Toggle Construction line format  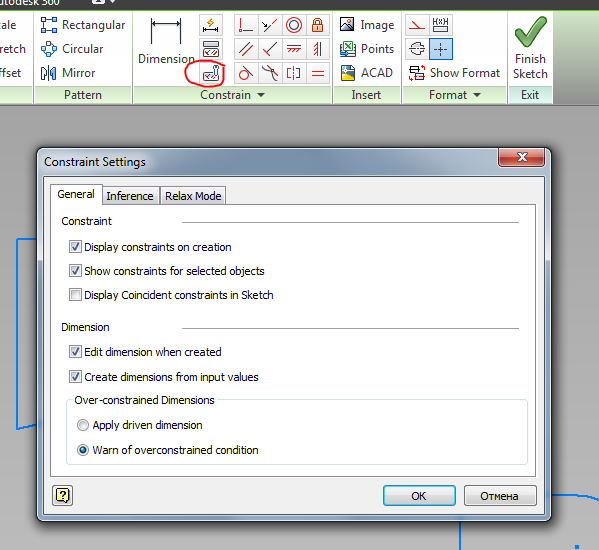pos(417,25)
